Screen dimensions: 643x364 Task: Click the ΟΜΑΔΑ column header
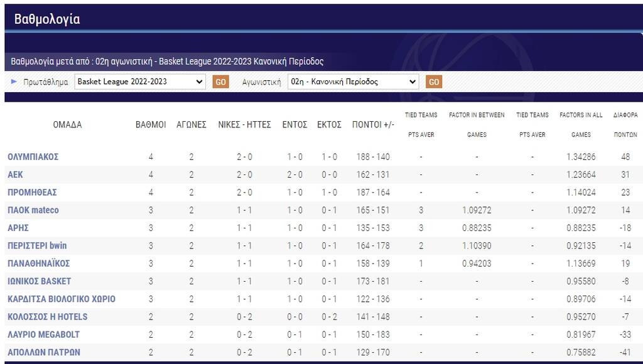[x=67, y=125]
